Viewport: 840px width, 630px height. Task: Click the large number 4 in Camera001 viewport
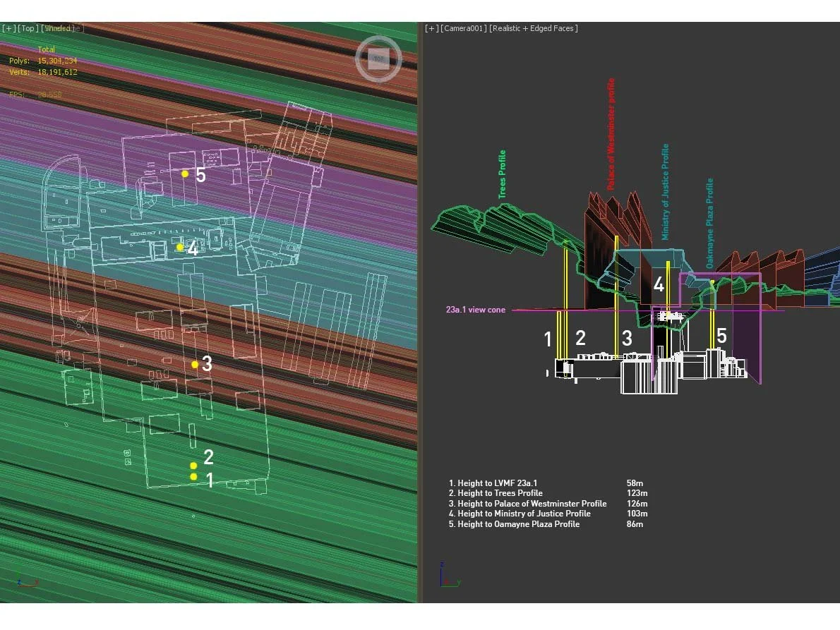(659, 284)
